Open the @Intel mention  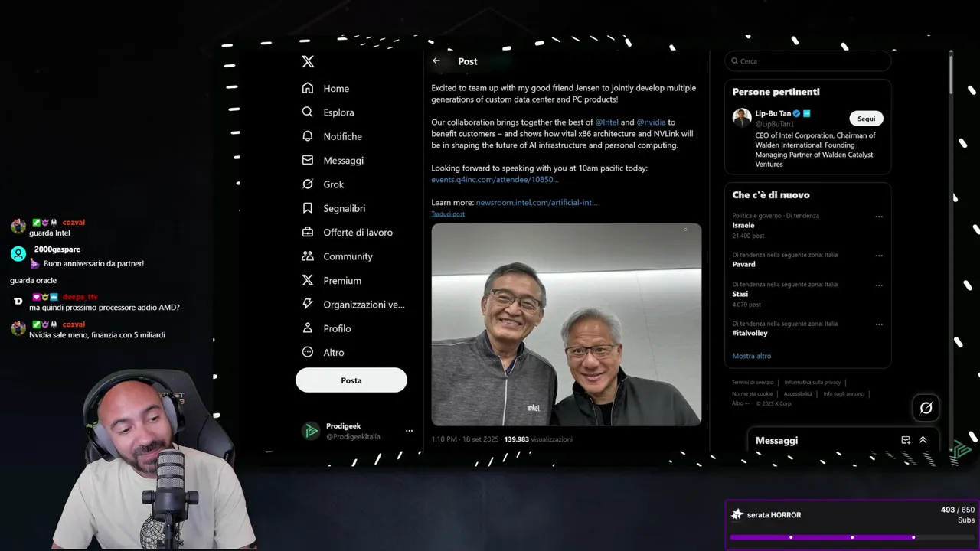point(607,122)
